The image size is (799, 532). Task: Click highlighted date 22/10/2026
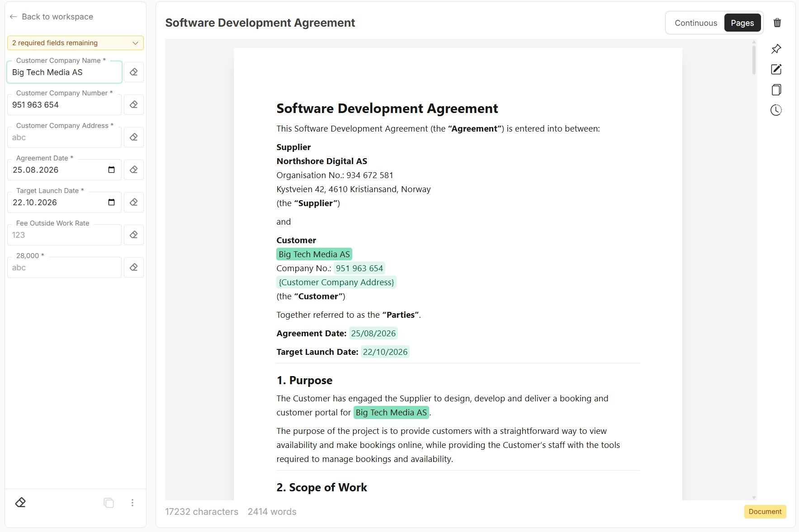[x=385, y=352]
